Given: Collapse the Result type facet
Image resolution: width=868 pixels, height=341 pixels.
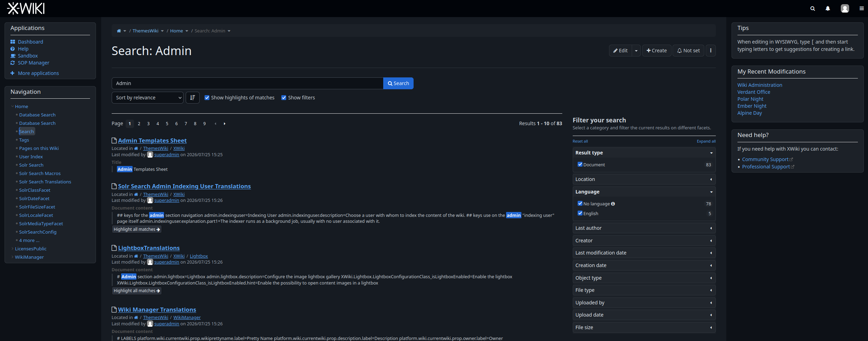Looking at the screenshot, I should point(644,153).
